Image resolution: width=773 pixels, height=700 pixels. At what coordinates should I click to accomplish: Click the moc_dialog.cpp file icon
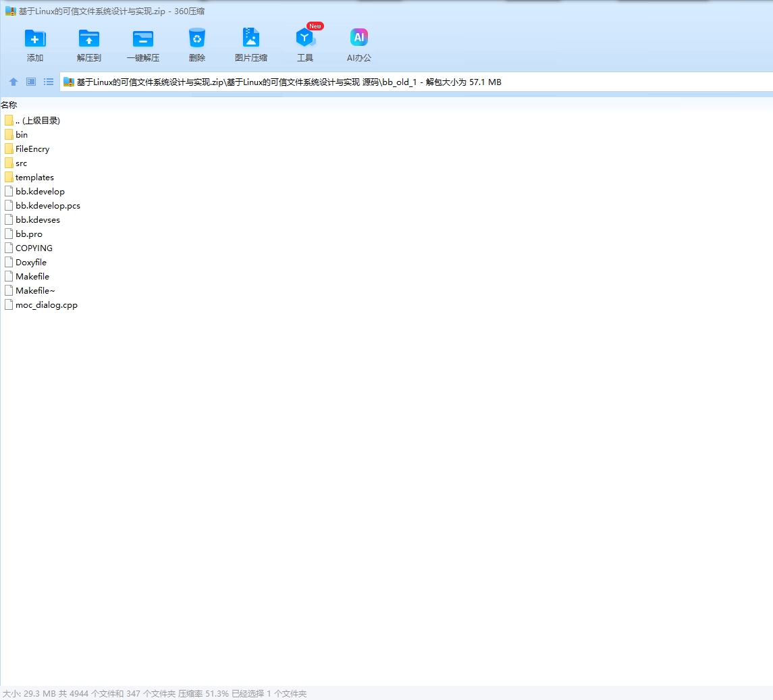tap(9, 304)
